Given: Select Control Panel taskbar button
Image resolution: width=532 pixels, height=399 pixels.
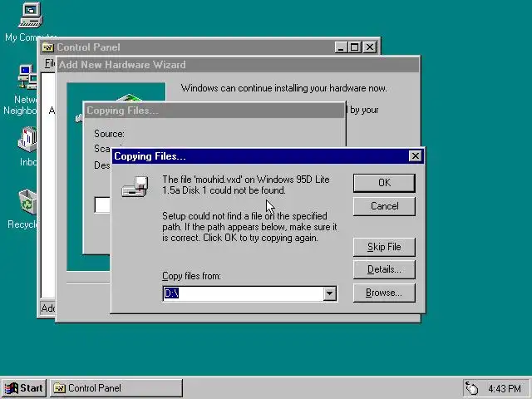Looking at the screenshot, I should (116, 388).
